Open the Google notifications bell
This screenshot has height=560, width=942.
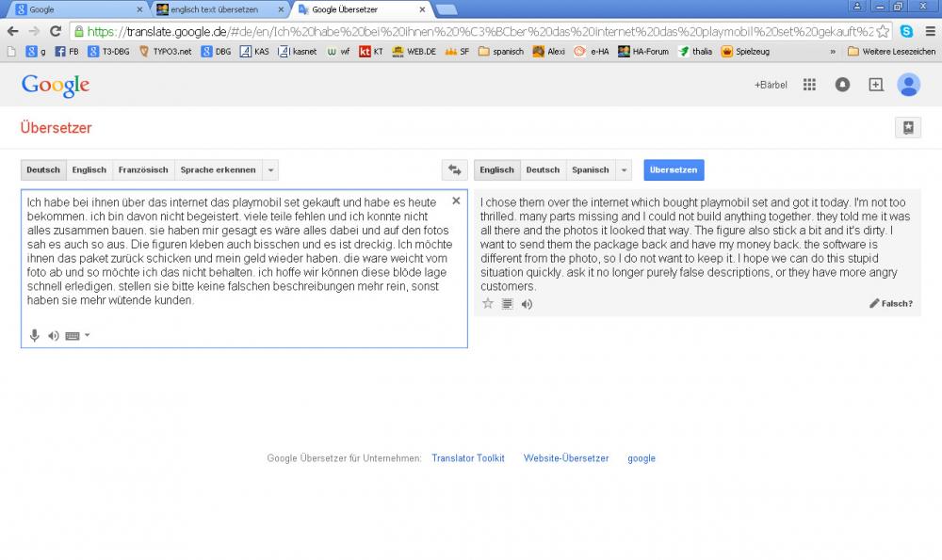[842, 85]
